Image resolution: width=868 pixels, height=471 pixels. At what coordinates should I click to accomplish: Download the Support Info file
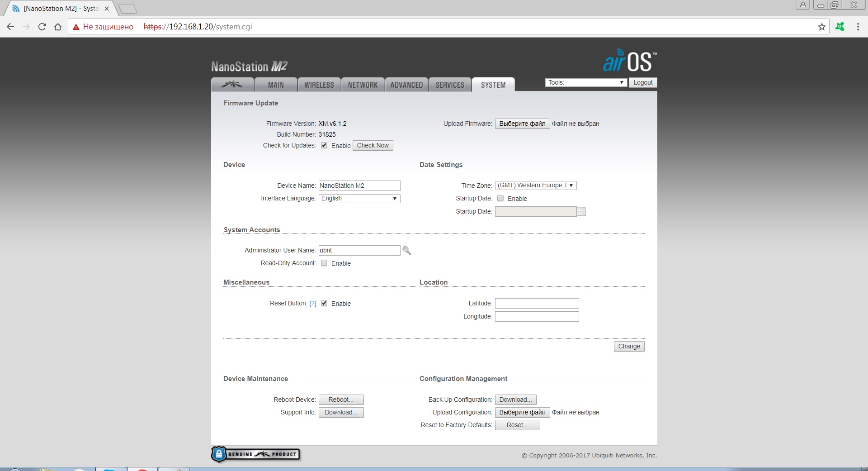pos(341,412)
